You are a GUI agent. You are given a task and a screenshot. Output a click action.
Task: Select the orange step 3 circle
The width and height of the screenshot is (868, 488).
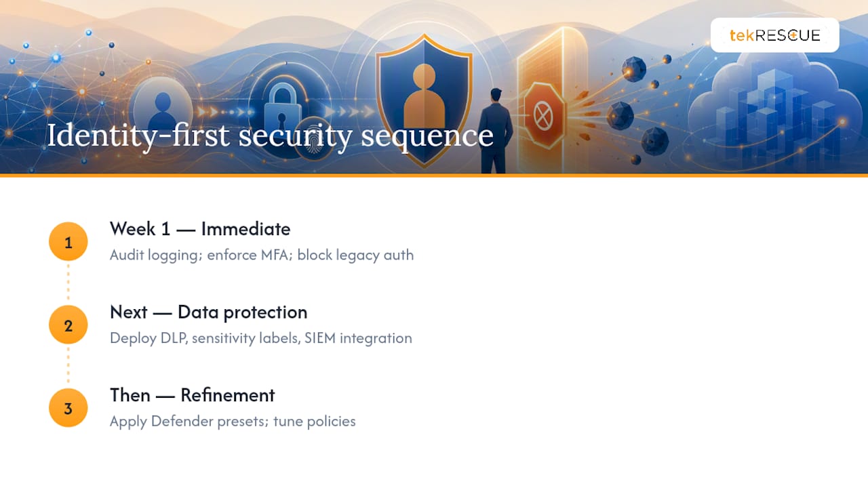coord(68,408)
